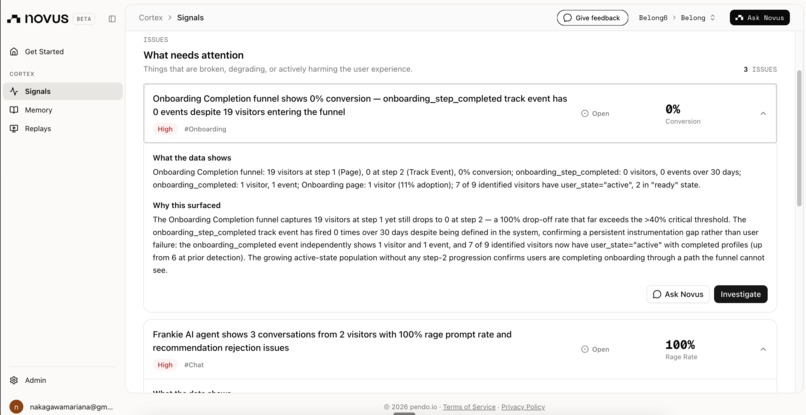806x415 pixels.
Task: Toggle the sidebar collapse panel icon
Action: [112, 19]
